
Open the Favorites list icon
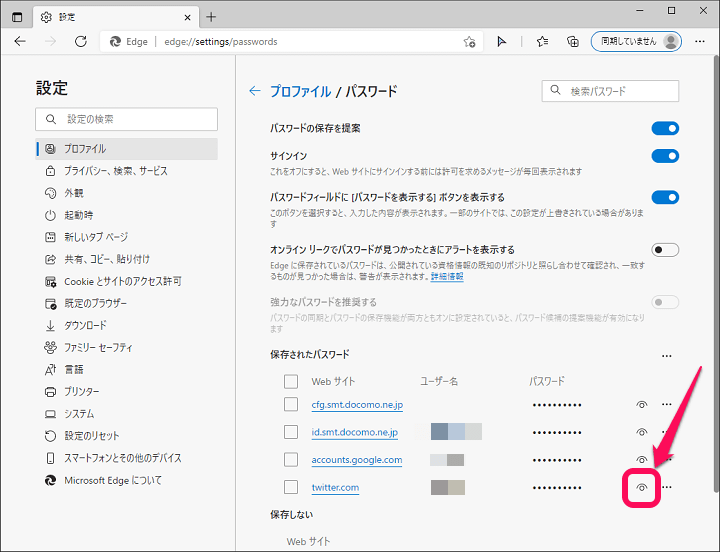click(x=542, y=42)
